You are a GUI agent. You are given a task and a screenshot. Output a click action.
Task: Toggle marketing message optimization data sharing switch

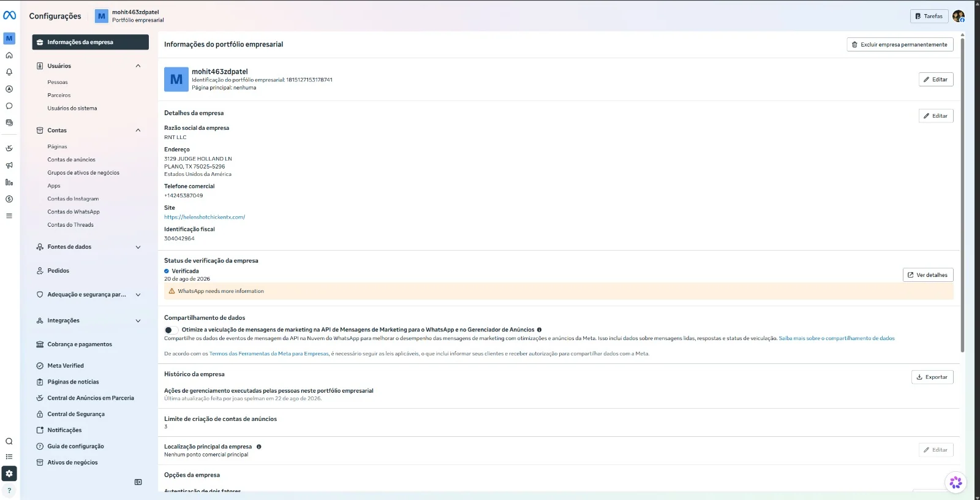(x=171, y=330)
